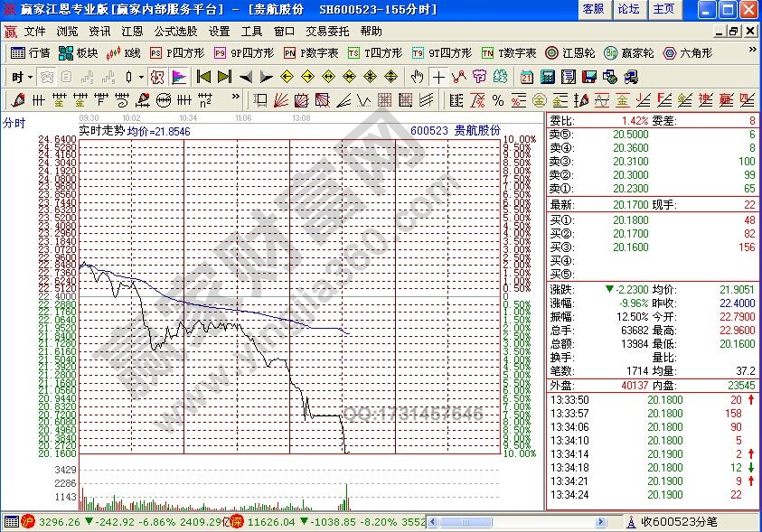Screen dimensions: 762x532
Task: Click the calendar icon in toolbar
Action: 526,77
